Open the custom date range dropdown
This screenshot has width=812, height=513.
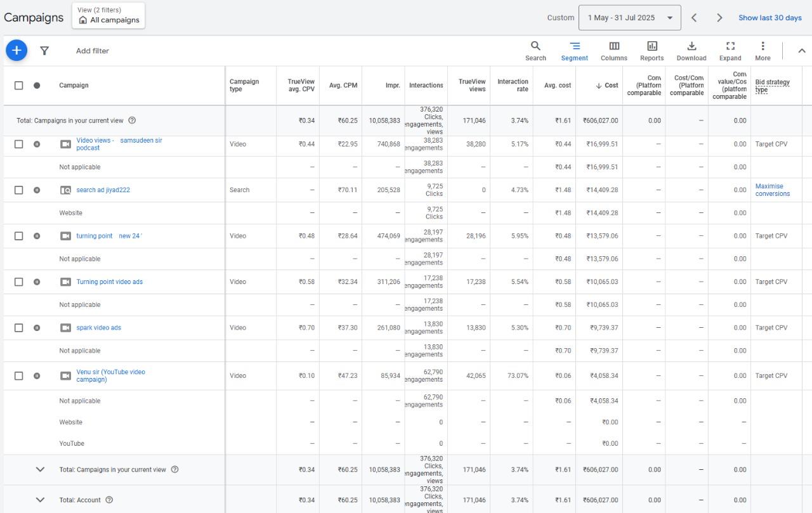[x=629, y=18]
